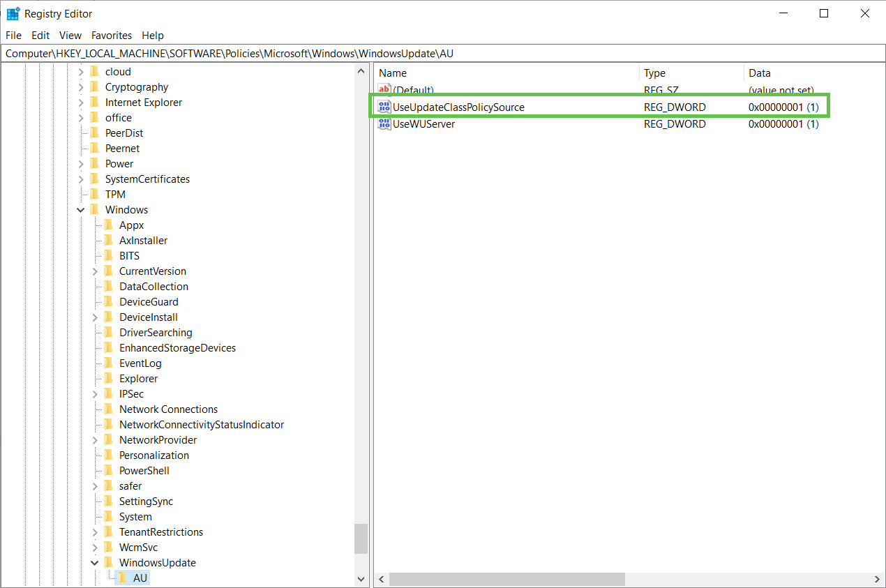Image resolution: width=886 pixels, height=588 pixels.
Task: Expand the office key
Action: [81, 117]
